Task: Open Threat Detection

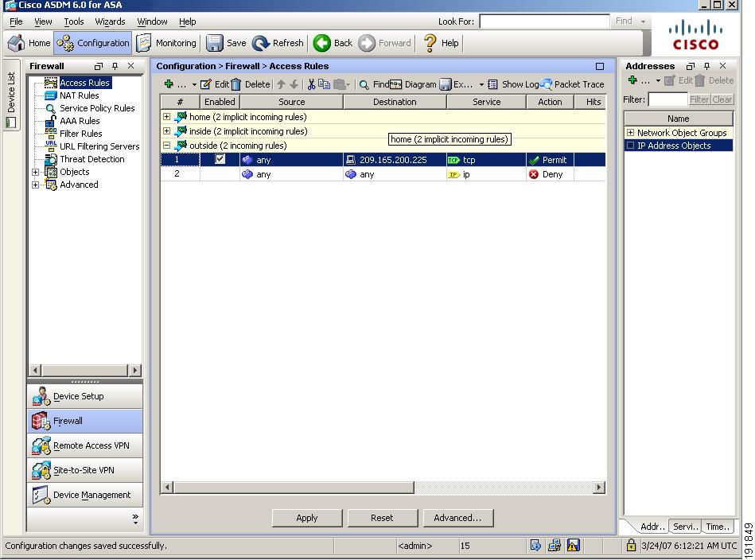Action: click(x=92, y=159)
